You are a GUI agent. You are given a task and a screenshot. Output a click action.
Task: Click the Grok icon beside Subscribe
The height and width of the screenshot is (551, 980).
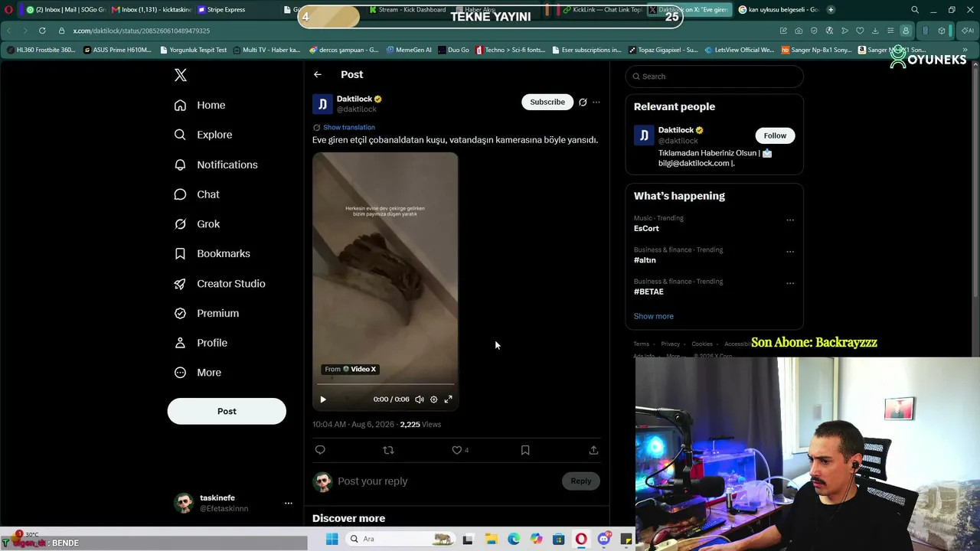click(583, 102)
